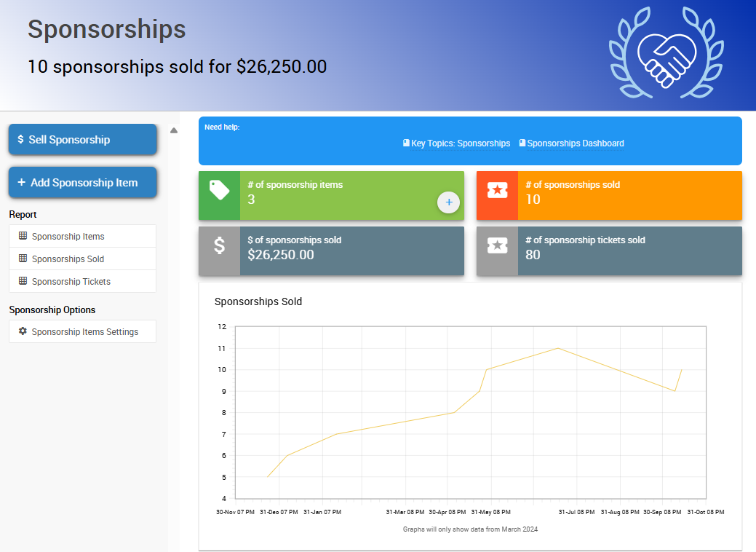Click the grid icon next to Sponsorship Items report
Image resolution: width=756 pixels, height=552 pixels.
(x=24, y=236)
